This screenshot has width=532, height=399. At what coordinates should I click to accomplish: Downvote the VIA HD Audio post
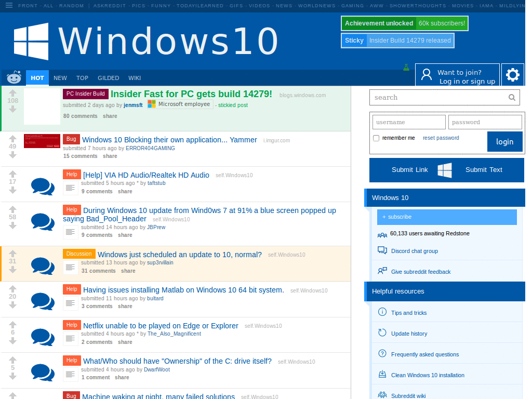12,190
